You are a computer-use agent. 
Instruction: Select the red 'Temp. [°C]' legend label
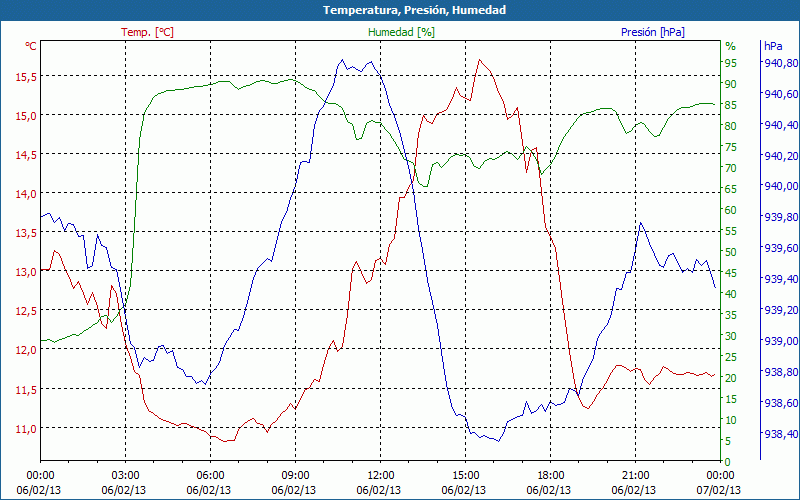tap(147, 32)
